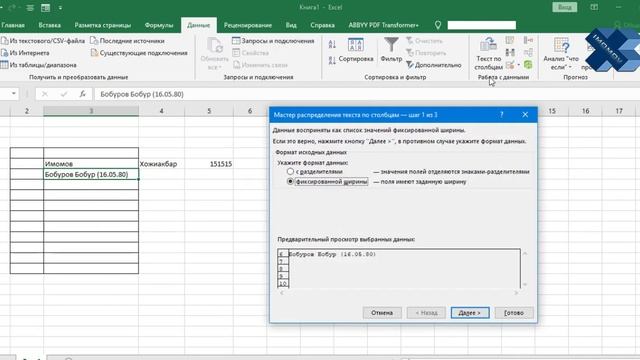Click preview pane scroll right arrow
This screenshot has height=360, width=640.
coord(516,293)
